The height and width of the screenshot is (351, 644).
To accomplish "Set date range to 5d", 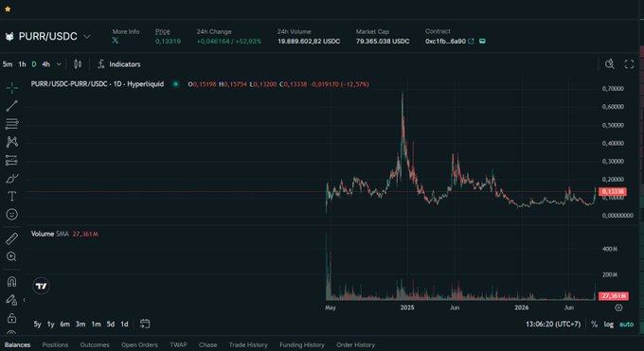I will pyautogui.click(x=111, y=325).
